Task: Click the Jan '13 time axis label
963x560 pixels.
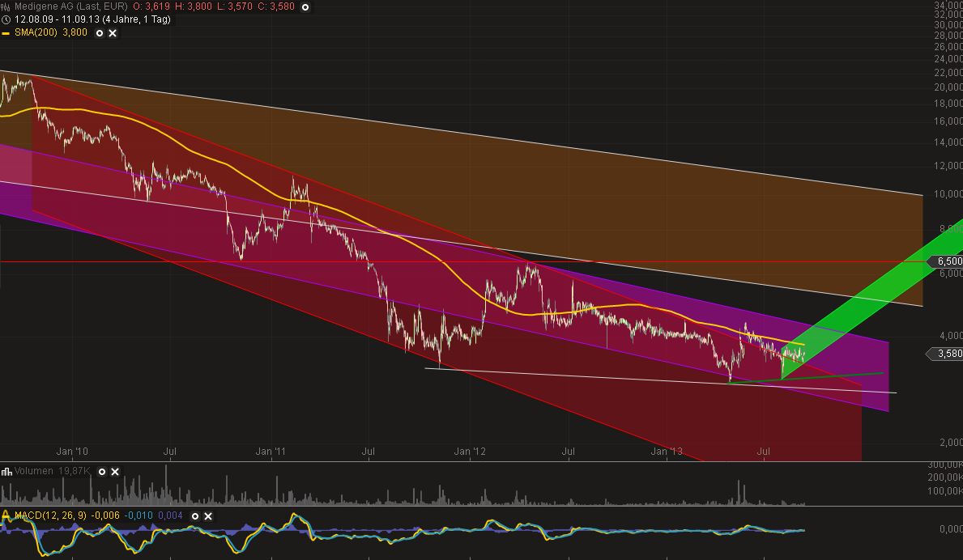Action: pyautogui.click(x=667, y=452)
